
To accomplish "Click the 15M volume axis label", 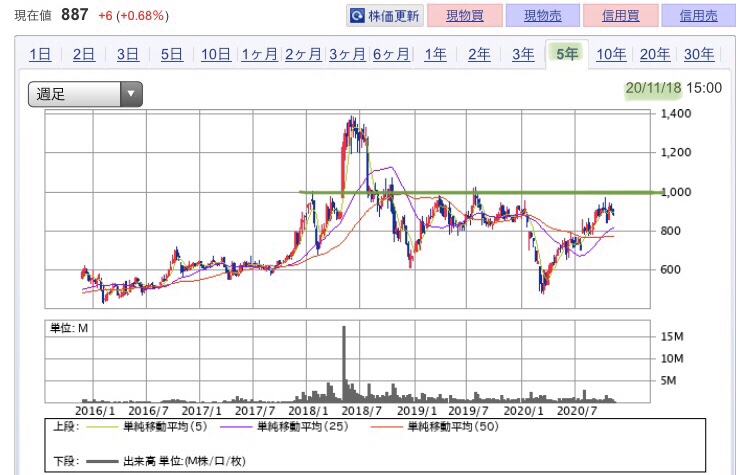I will 672,337.
